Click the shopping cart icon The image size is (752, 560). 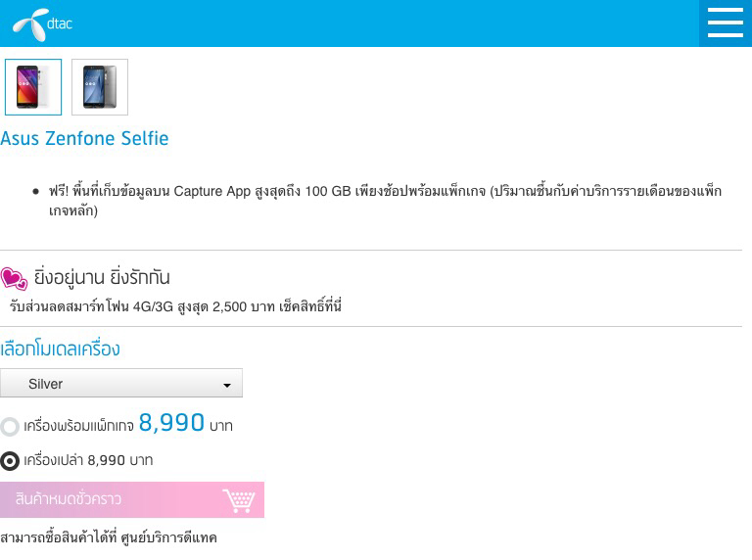238,500
